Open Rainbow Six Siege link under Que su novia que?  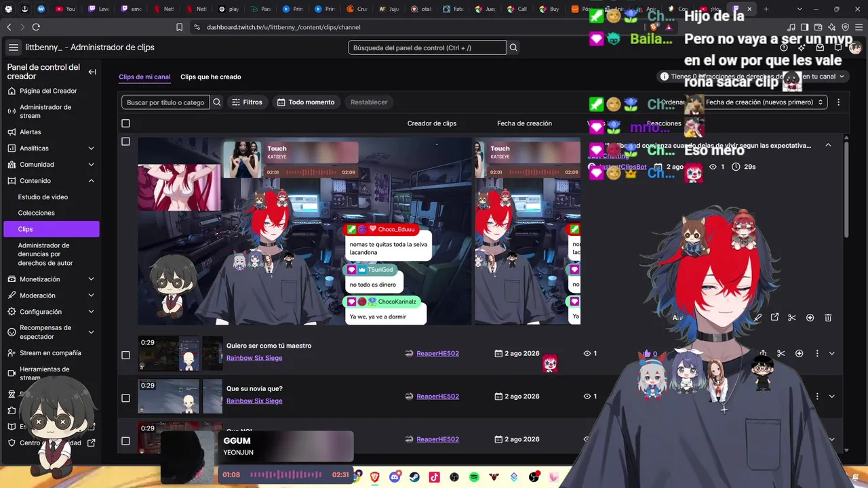(x=254, y=401)
